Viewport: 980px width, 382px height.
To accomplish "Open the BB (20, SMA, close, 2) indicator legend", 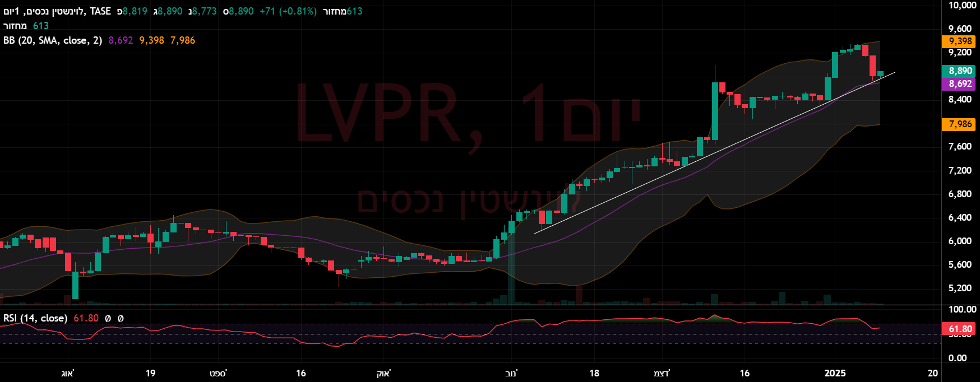I will 53,40.
